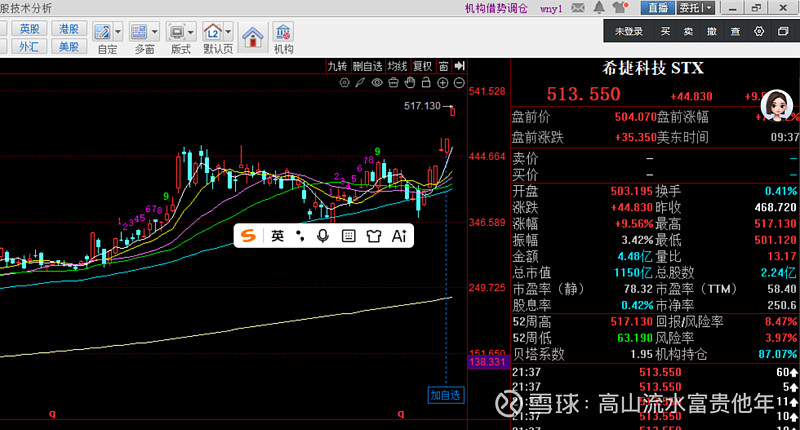Zoom out chart with minus icon
The height and width of the screenshot is (430, 800).
pyautogui.click(x=459, y=83)
